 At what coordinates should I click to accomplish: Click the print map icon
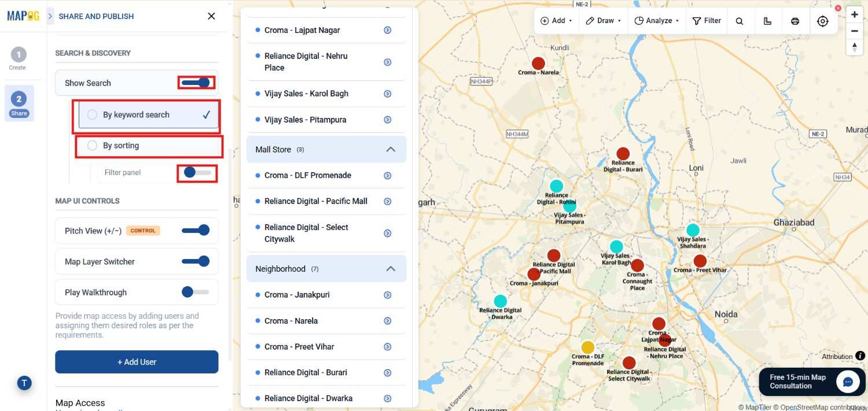pyautogui.click(x=795, y=21)
